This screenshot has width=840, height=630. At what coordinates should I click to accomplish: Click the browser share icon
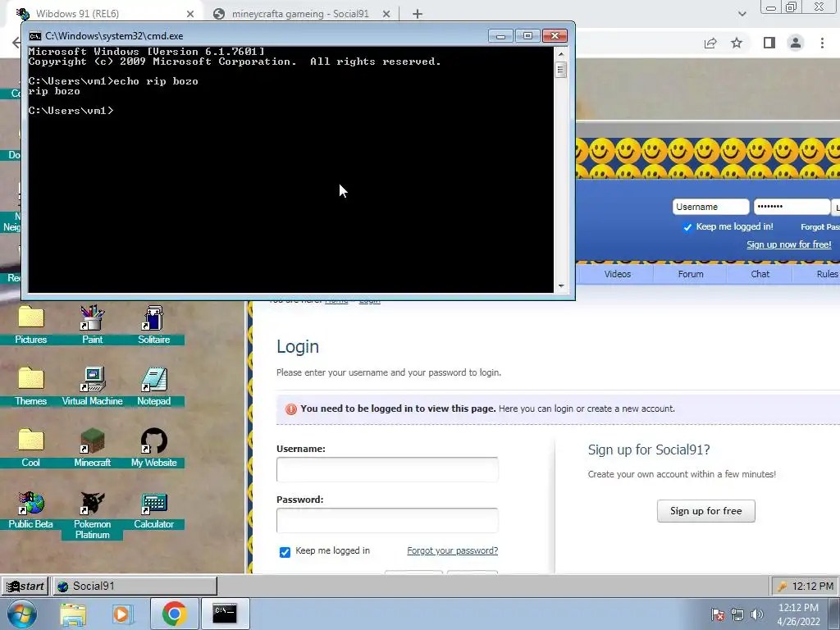[x=710, y=43]
